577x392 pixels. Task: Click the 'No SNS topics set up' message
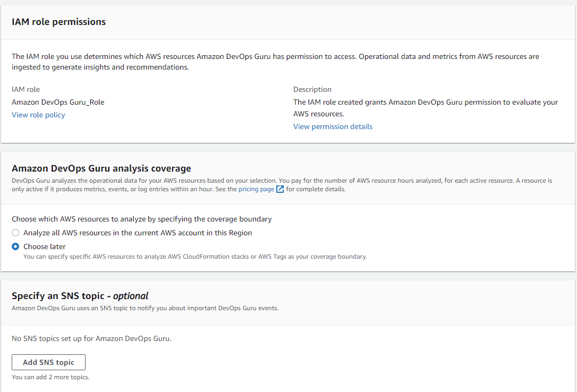(91, 338)
